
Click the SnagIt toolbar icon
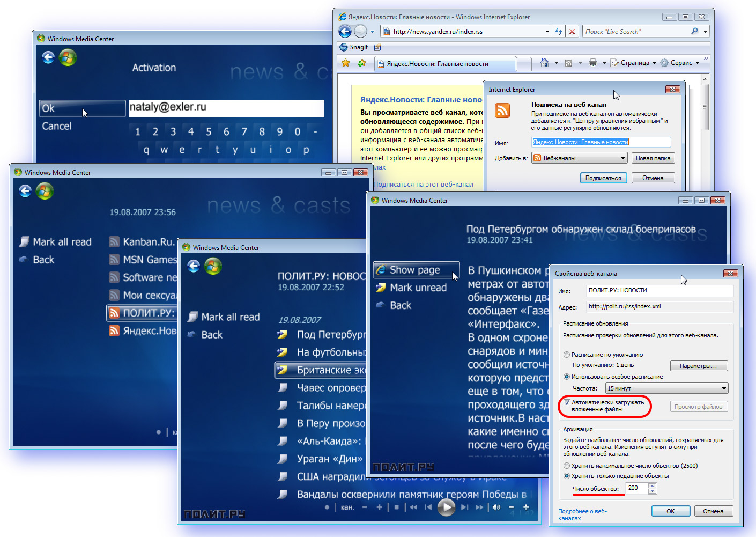(x=344, y=47)
